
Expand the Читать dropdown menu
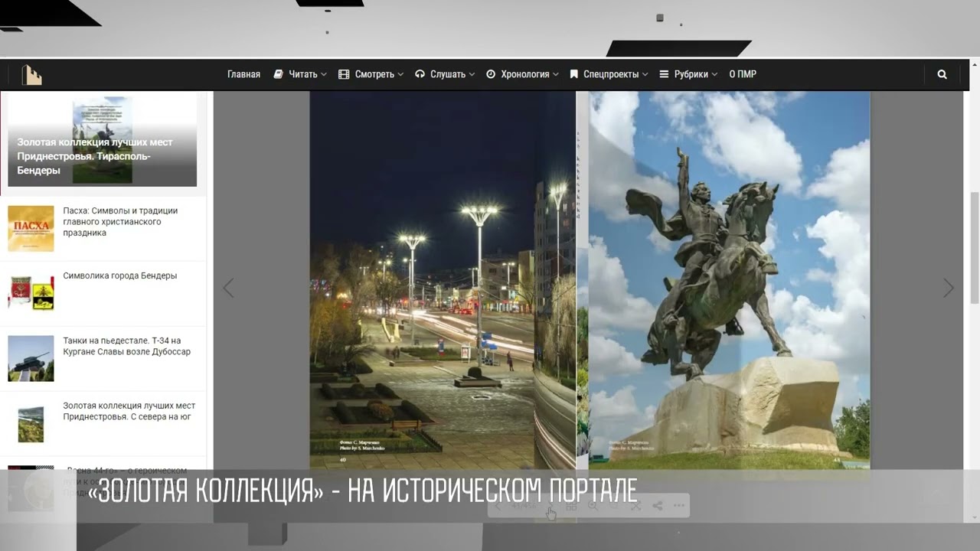(301, 73)
